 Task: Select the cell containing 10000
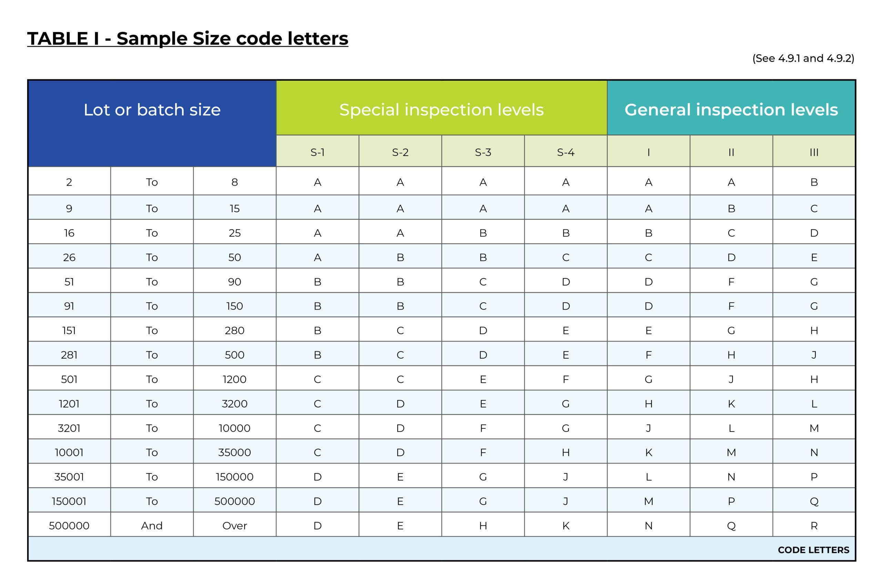coord(234,428)
